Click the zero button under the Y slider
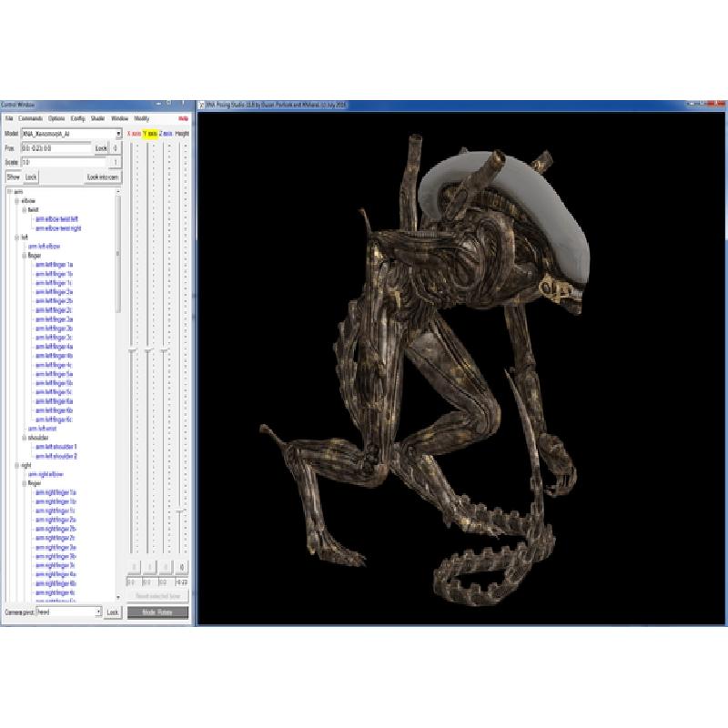This screenshot has height=728, width=728. [x=150, y=567]
